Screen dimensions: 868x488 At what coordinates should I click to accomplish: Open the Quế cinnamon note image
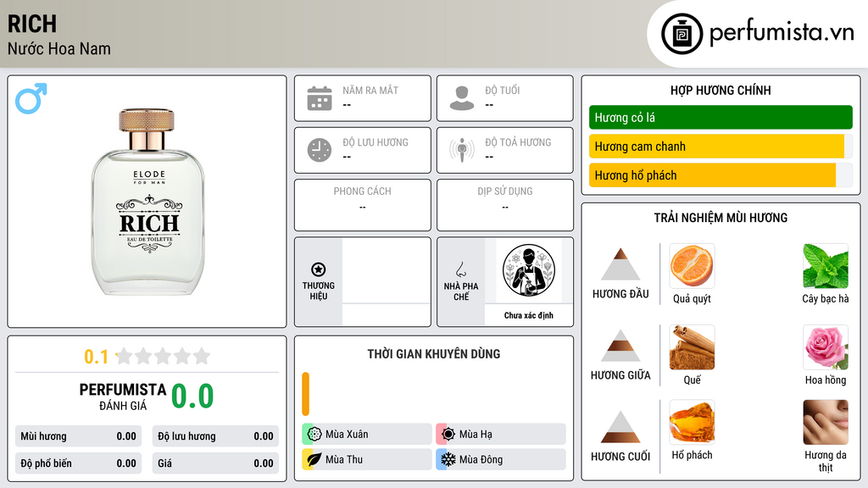tap(692, 347)
